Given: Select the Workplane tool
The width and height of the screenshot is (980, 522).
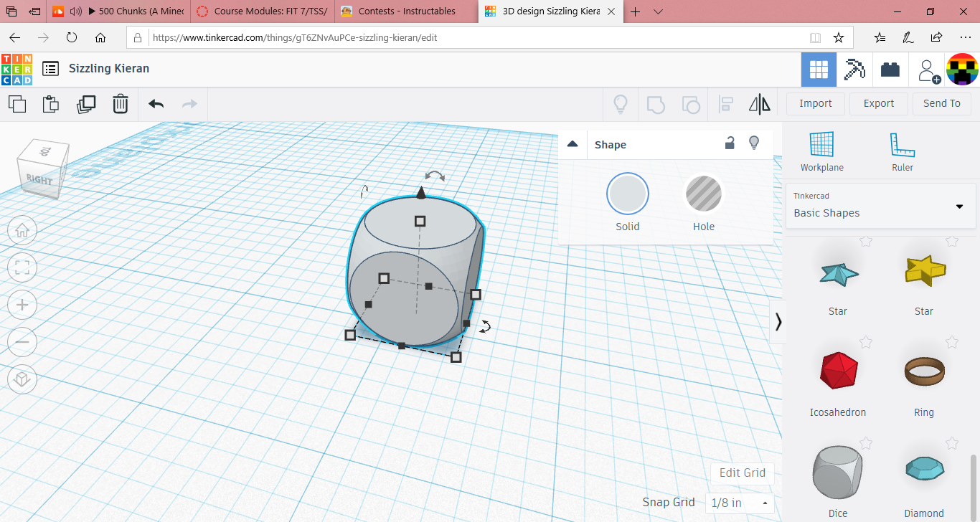Looking at the screenshot, I should [822, 152].
